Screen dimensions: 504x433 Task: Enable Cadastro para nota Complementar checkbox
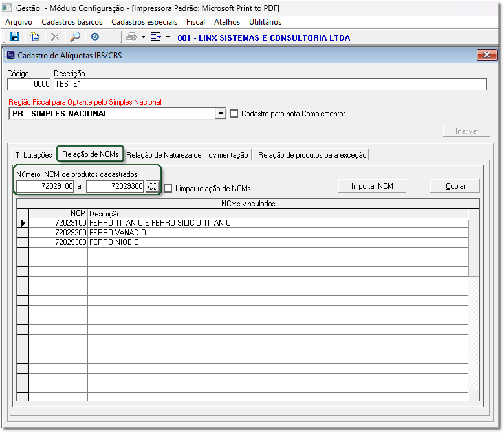pyautogui.click(x=234, y=114)
